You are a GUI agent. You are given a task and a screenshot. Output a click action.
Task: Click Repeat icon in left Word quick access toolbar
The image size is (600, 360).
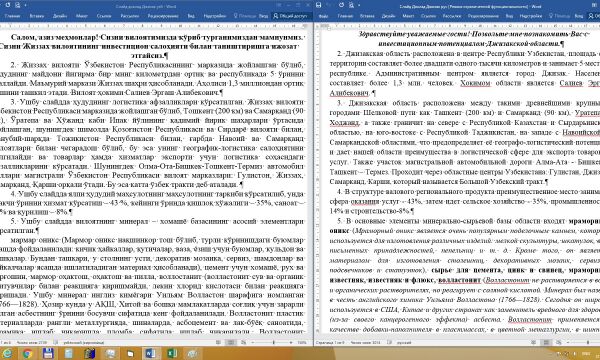click(8, 5)
